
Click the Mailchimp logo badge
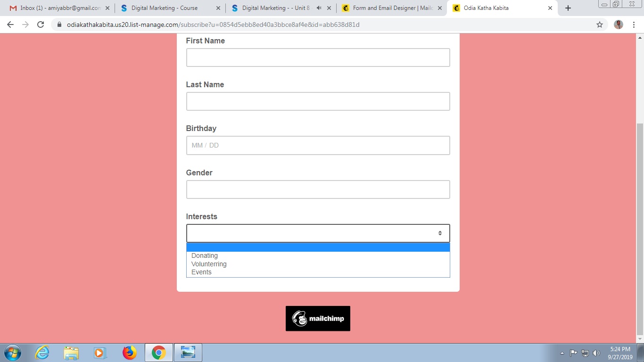tap(318, 319)
